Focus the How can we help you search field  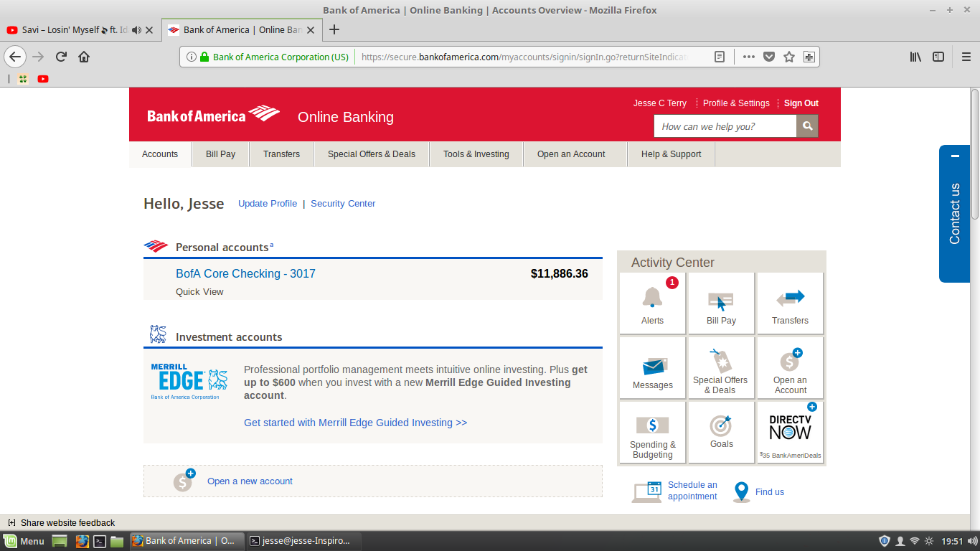click(x=725, y=126)
